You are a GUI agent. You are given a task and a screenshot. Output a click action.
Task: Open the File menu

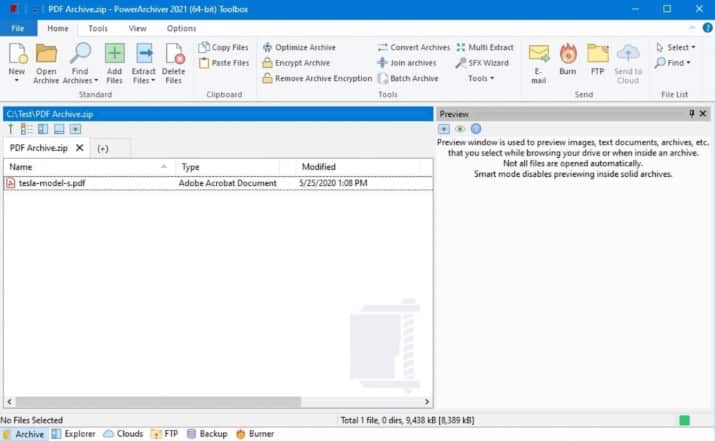pos(18,28)
